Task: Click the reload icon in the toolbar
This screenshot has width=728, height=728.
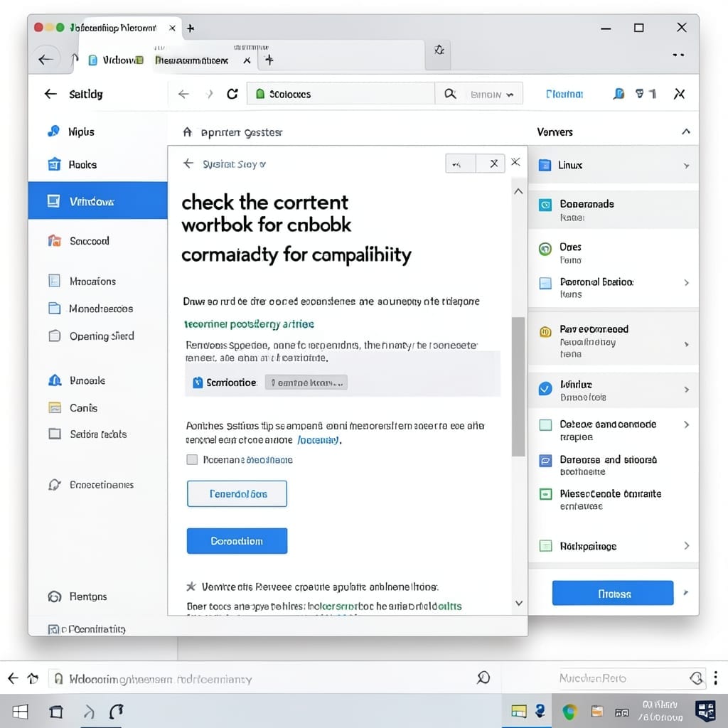Action: [232, 95]
